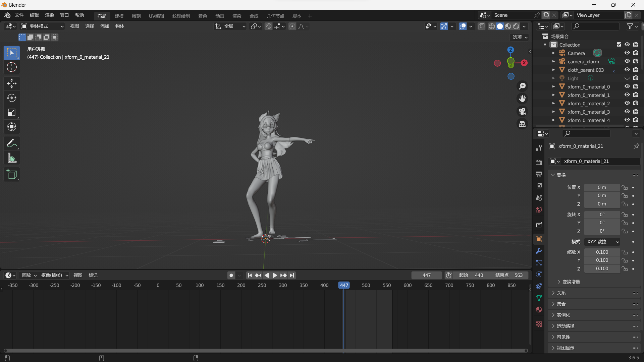Open the Render properties tab
This screenshot has width=644, height=362.
(539, 163)
